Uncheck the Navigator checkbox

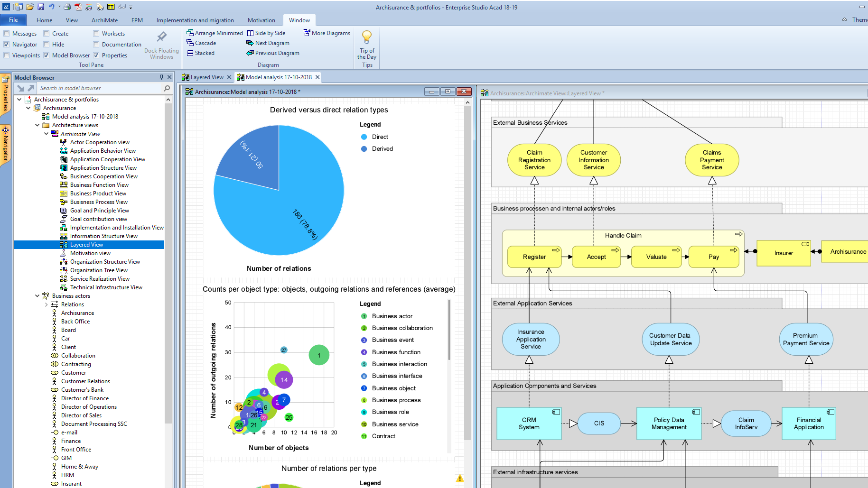click(7, 45)
